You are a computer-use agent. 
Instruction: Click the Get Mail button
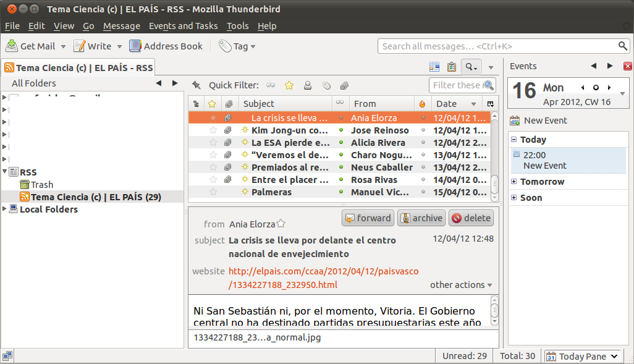click(31, 46)
